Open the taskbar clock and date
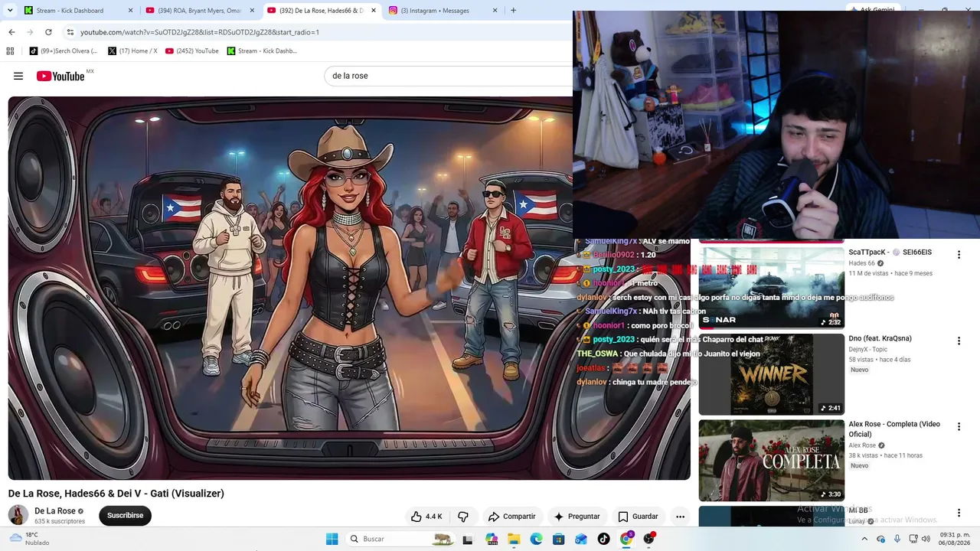The width and height of the screenshot is (980, 551). [955, 539]
